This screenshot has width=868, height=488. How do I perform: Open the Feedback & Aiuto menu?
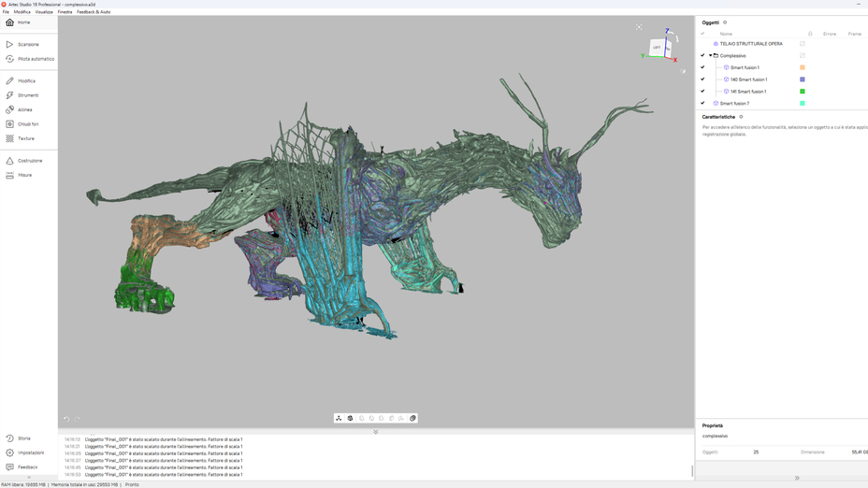pyautogui.click(x=94, y=11)
